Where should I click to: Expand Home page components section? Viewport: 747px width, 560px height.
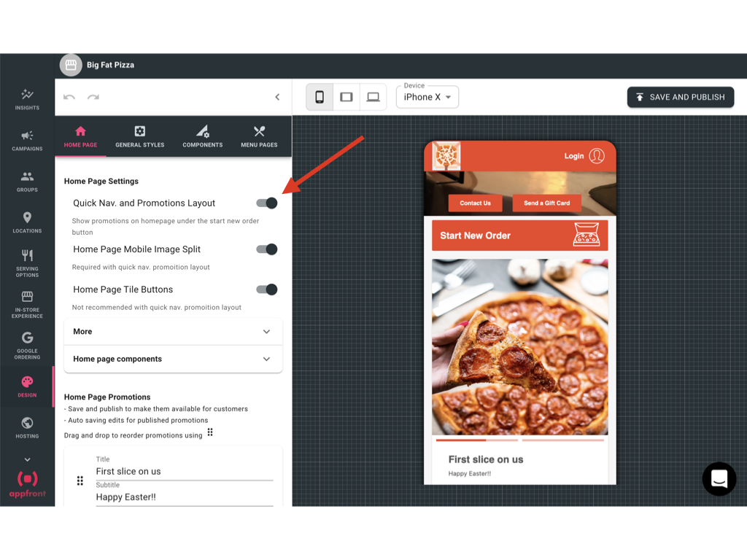tap(174, 359)
